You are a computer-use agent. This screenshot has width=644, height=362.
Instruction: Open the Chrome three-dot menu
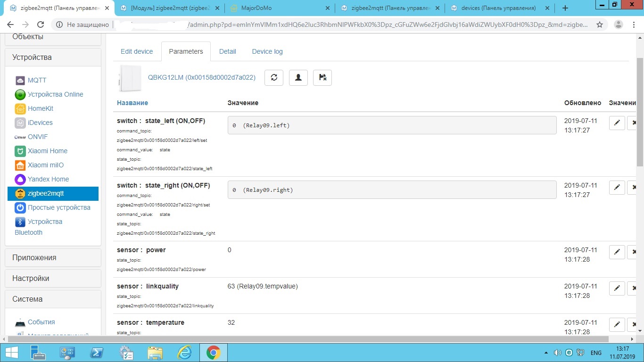[x=634, y=25]
